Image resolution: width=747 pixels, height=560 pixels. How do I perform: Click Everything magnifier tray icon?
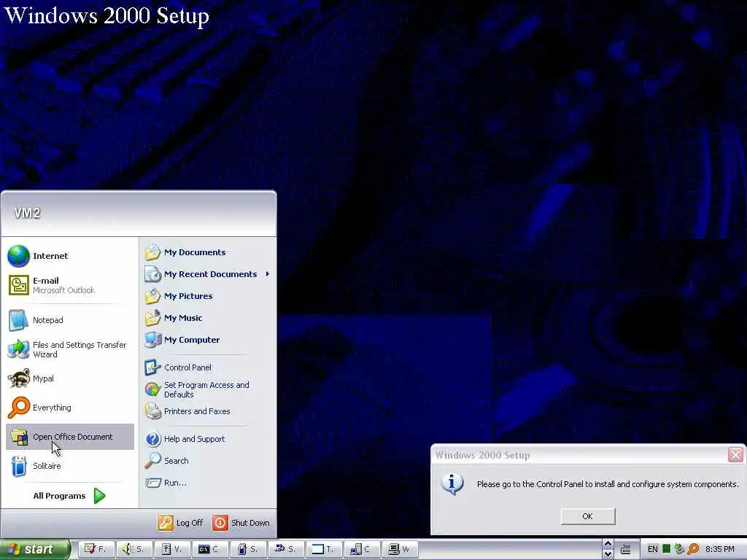point(694,549)
